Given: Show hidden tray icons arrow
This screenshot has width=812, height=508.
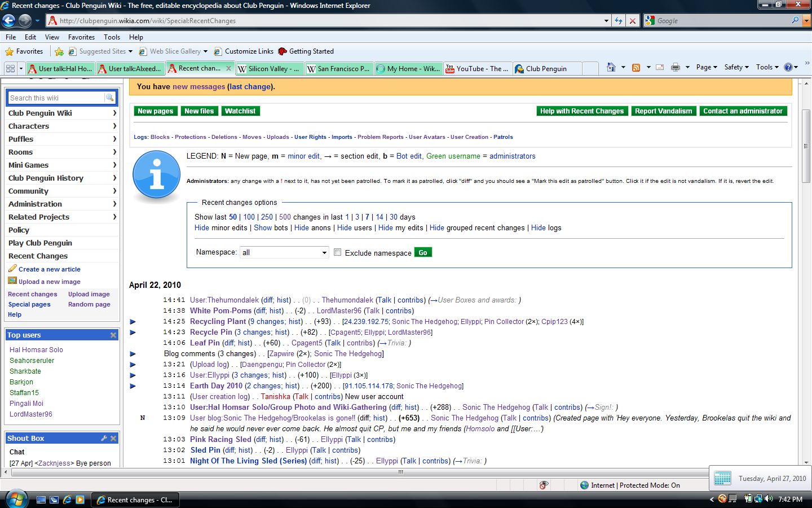Looking at the screenshot, I should (712, 499).
